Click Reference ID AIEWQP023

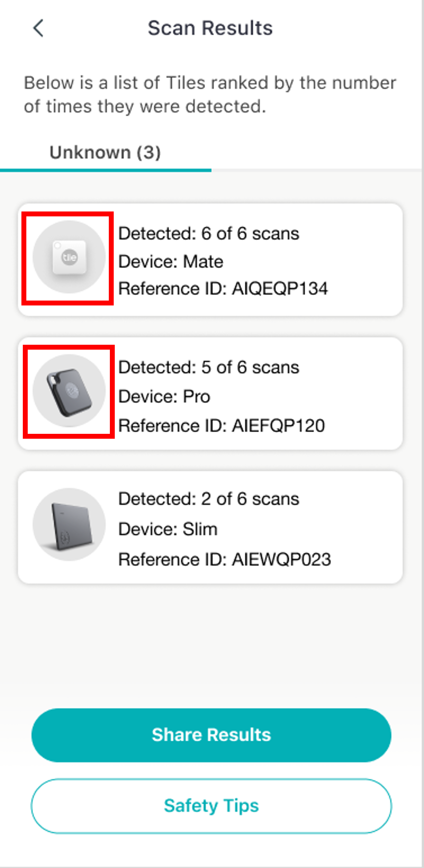click(224, 559)
